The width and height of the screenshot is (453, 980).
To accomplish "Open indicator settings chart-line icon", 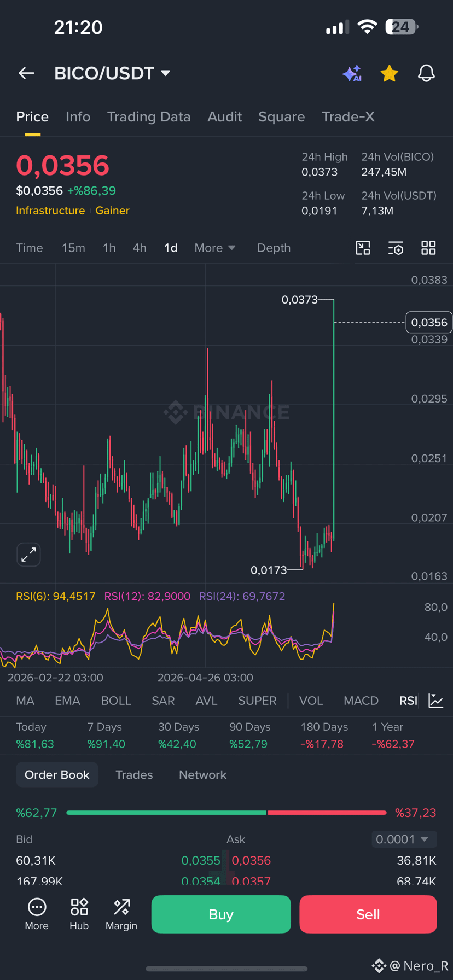I will (436, 701).
